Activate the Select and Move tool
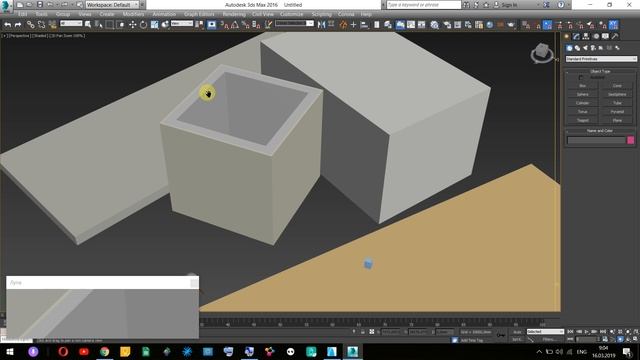The width and height of the screenshot is (640, 360). click(132, 25)
